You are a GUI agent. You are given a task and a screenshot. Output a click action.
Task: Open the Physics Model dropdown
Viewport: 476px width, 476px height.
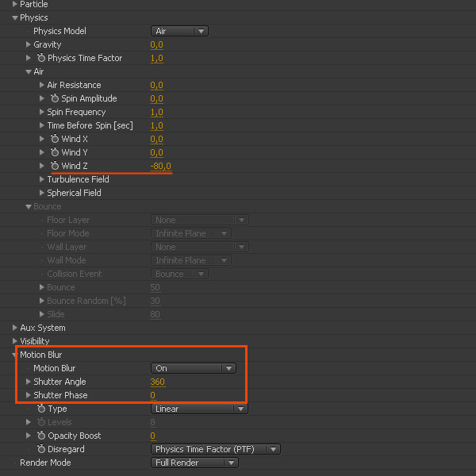179,31
